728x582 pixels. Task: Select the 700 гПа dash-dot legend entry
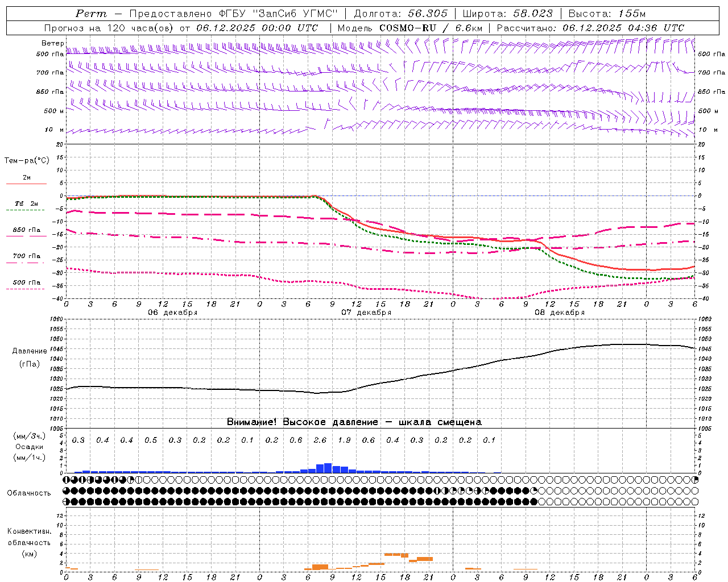coord(26,256)
